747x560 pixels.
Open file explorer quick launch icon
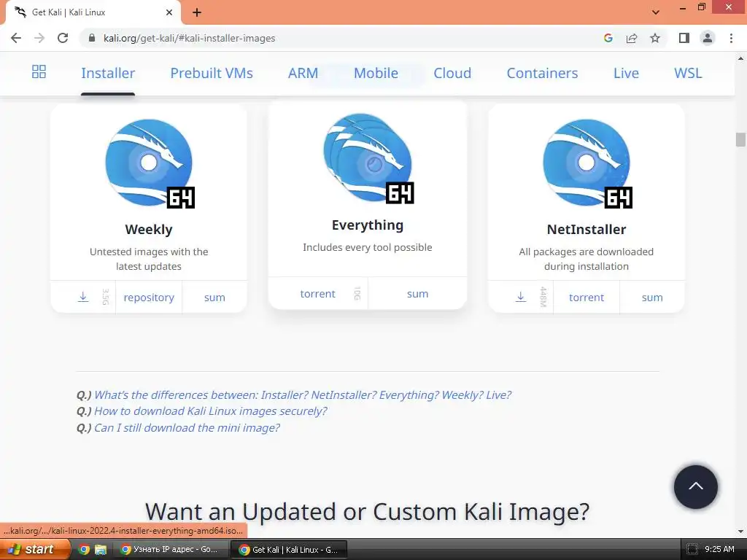pos(100,550)
